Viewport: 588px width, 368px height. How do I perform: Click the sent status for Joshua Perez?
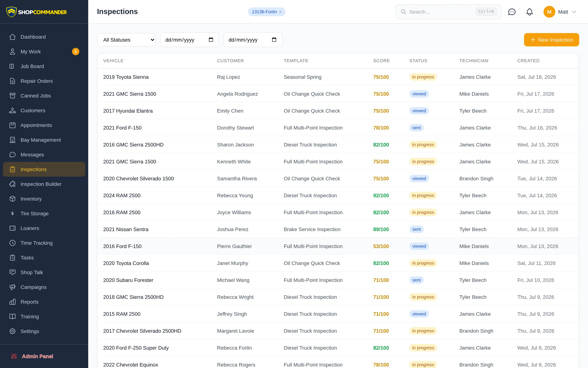(x=416, y=229)
